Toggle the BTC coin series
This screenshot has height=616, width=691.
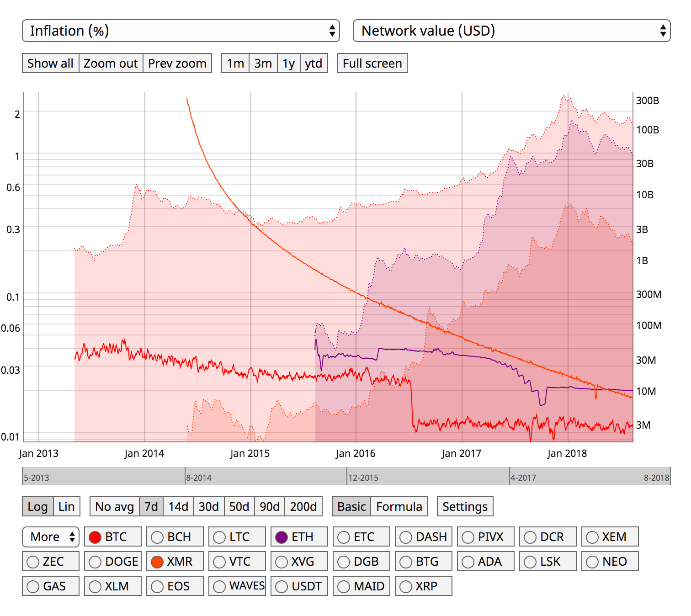tap(113, 536)
